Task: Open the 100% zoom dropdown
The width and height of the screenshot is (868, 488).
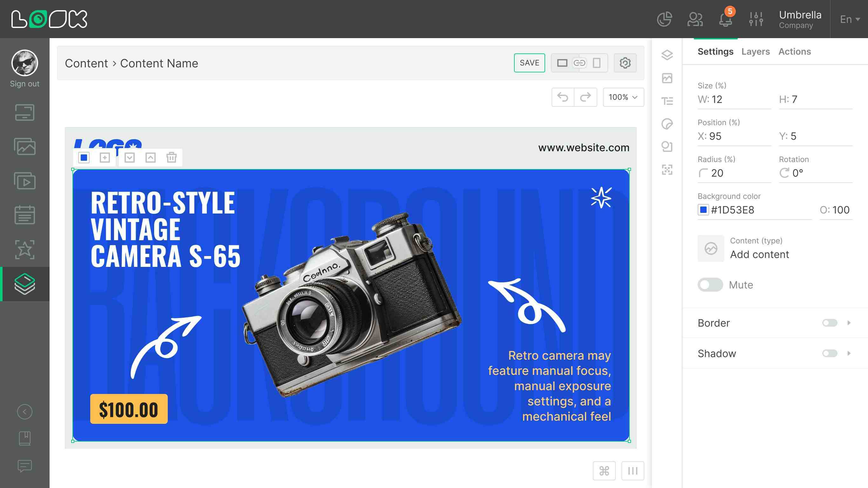Action: pos(623,97)
